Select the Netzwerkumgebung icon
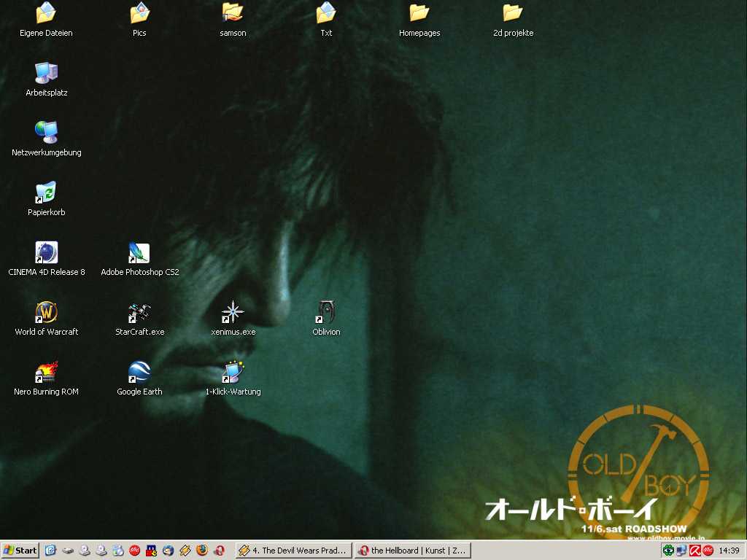The image size is (747, 560). point(47,133)
